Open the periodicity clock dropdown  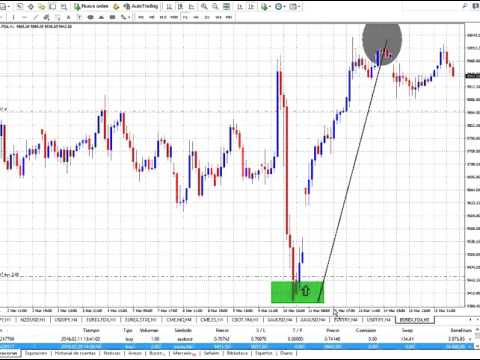coord(280,6)
